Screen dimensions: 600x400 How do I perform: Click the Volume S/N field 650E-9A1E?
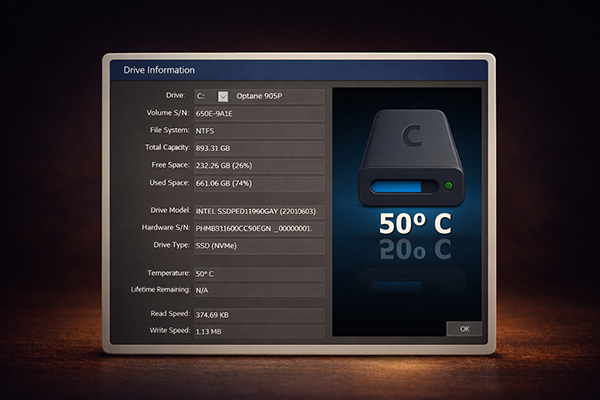(258, 113)
